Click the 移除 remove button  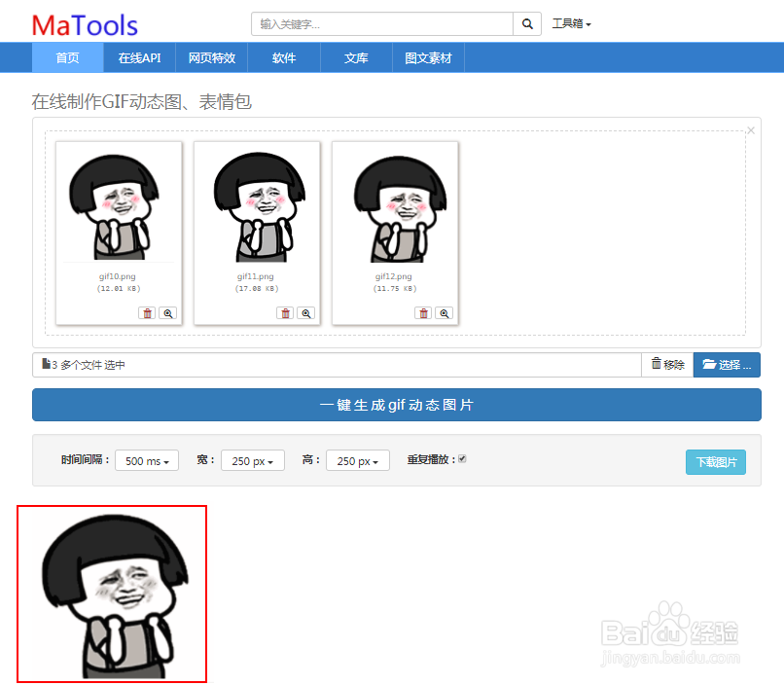(667, 365)
